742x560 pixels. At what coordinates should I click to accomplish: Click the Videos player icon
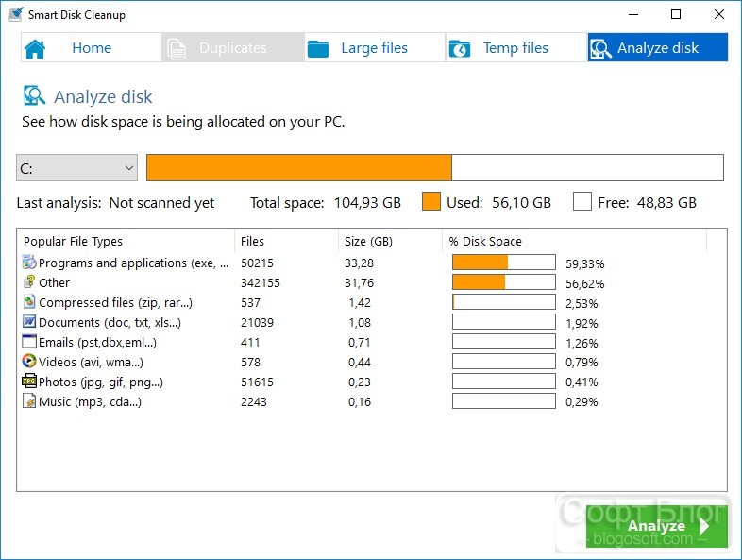[x=29, y=361]
